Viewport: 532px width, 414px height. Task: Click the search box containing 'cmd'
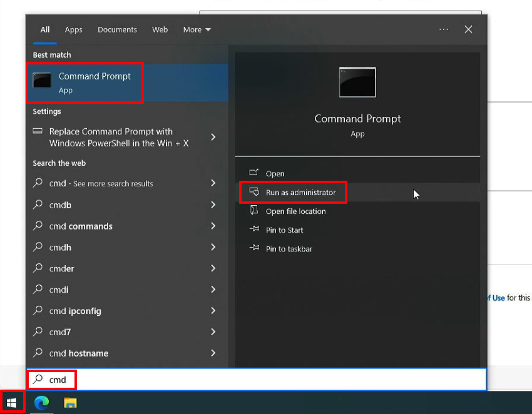pos(257,380)
